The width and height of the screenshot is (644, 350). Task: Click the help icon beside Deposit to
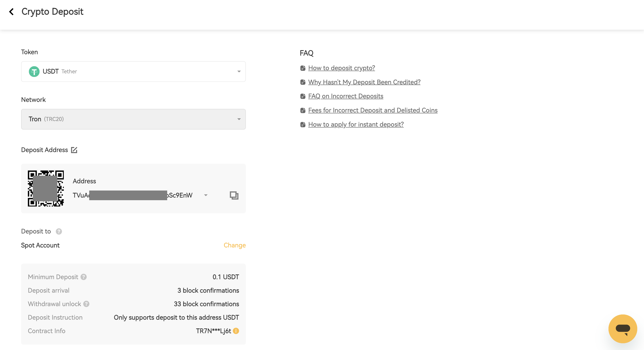[x=59, y=231]
